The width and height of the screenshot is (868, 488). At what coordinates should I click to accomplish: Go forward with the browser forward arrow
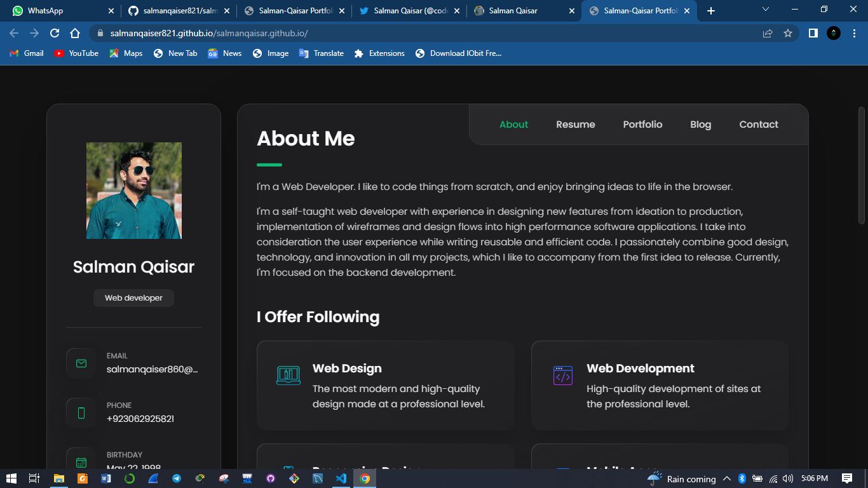[34, 33]
